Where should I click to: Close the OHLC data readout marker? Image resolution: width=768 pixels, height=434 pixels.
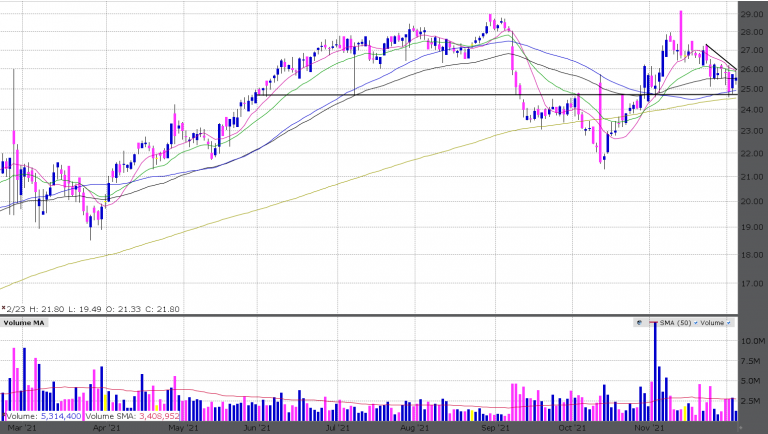[x=4, y=309]
